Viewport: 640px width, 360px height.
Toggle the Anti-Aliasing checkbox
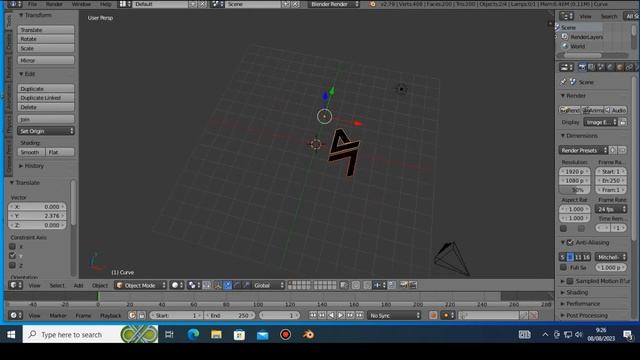tap(570, 242)
